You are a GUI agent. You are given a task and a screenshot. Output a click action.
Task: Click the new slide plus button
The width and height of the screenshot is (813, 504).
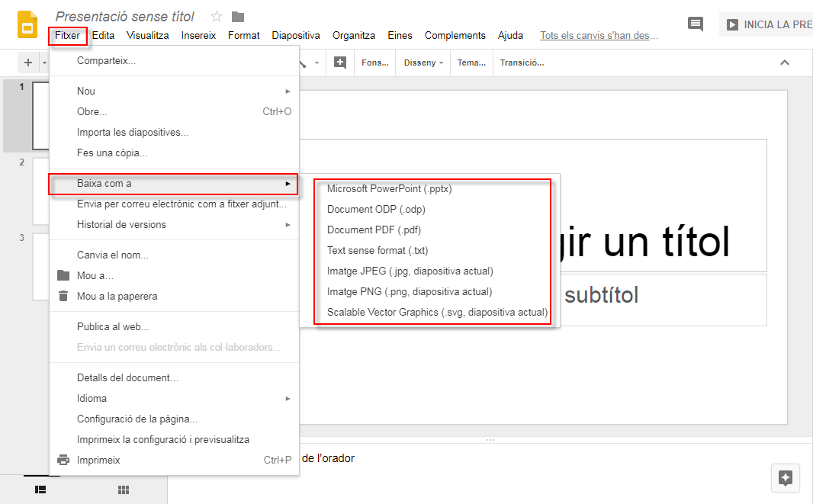(28, 63)
